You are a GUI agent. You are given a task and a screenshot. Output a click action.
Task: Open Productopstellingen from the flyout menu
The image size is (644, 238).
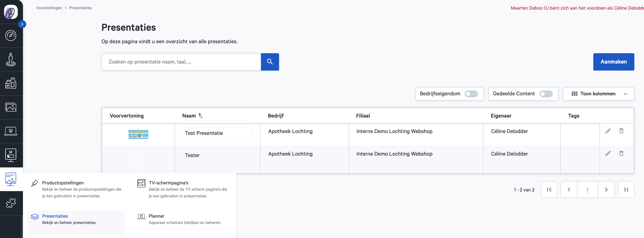[x=63, y=183]
